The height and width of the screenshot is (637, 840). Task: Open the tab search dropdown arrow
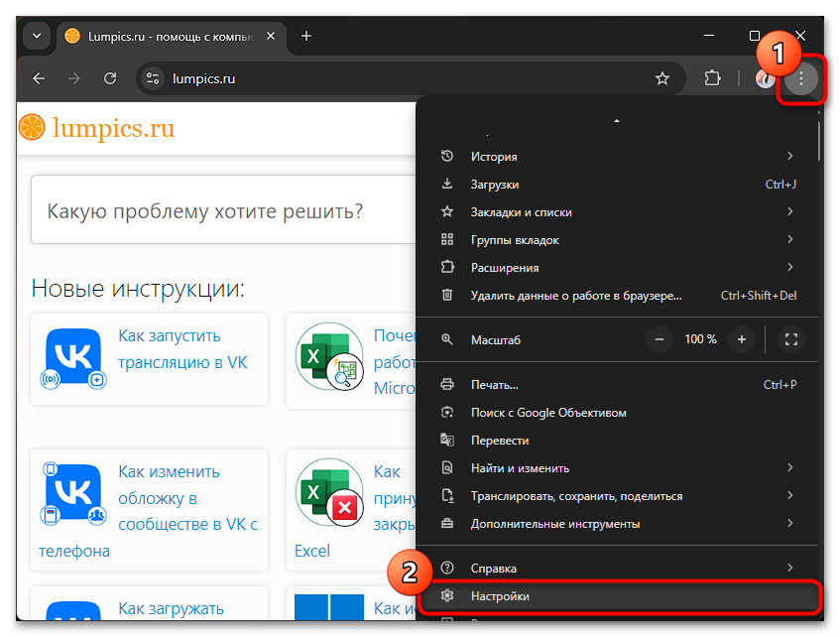[37, 36]
